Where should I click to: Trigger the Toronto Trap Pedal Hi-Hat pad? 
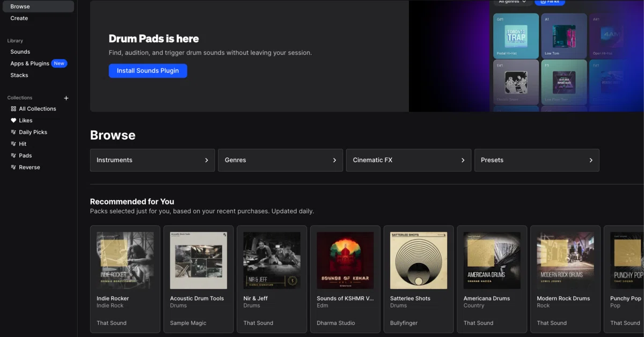tap(516, 36)
